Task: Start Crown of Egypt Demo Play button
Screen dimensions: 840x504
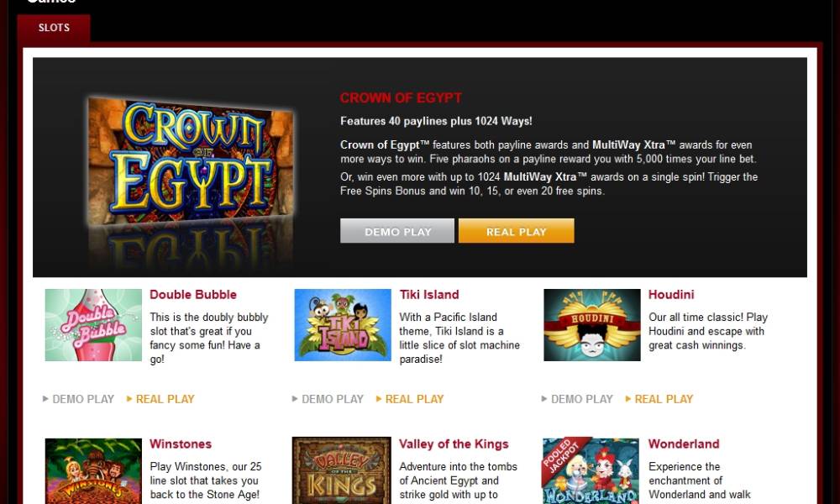Action: 397,231
